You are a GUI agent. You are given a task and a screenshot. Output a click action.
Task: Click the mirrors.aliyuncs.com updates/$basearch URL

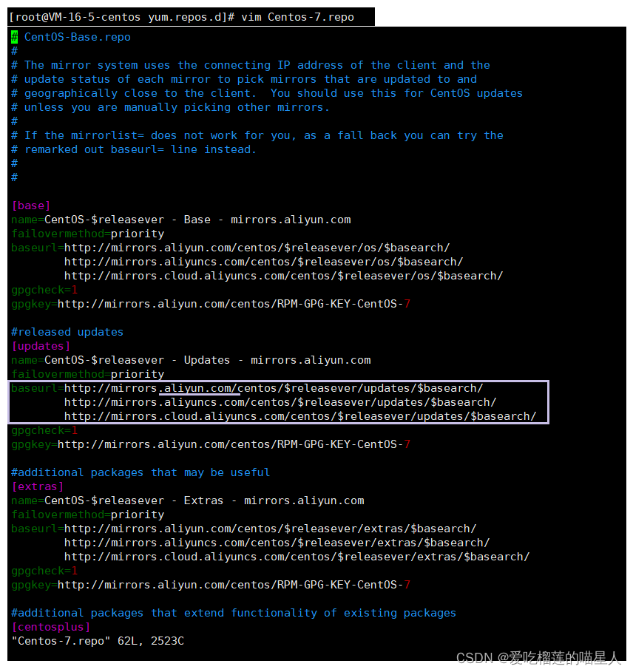(280, 402)
